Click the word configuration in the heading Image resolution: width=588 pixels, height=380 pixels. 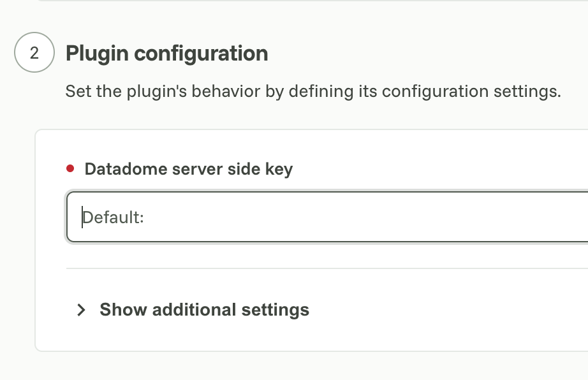coord(202,53)
